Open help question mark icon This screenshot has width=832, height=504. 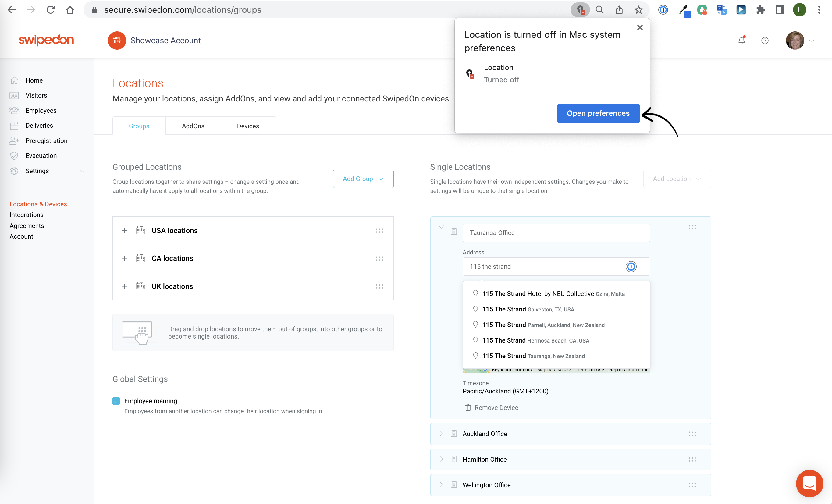[765, 41]
